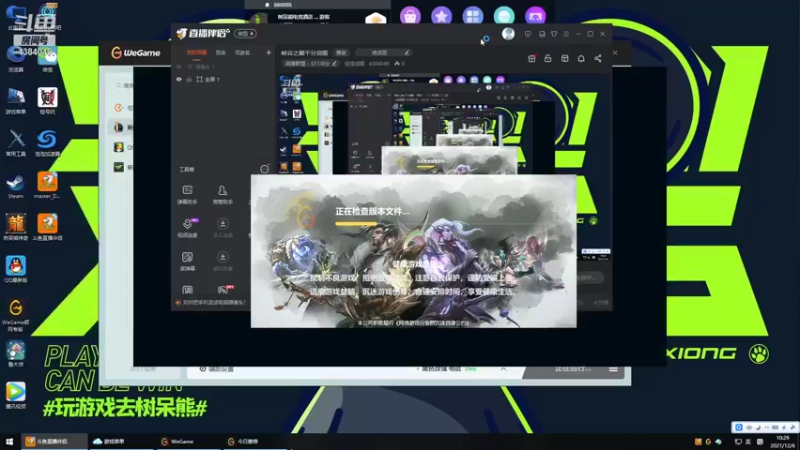Open the 弹幕助手 tool in toolbox

click(187, 194)
